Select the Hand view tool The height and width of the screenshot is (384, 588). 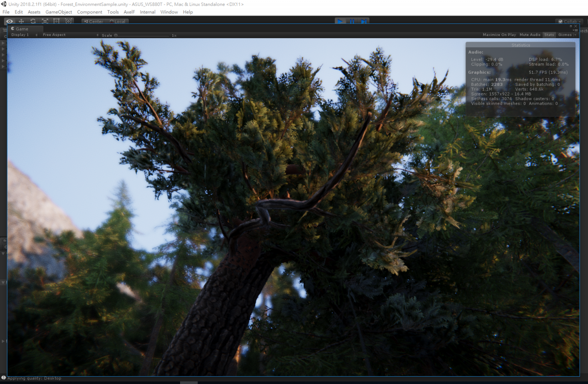tap(9, 21)
